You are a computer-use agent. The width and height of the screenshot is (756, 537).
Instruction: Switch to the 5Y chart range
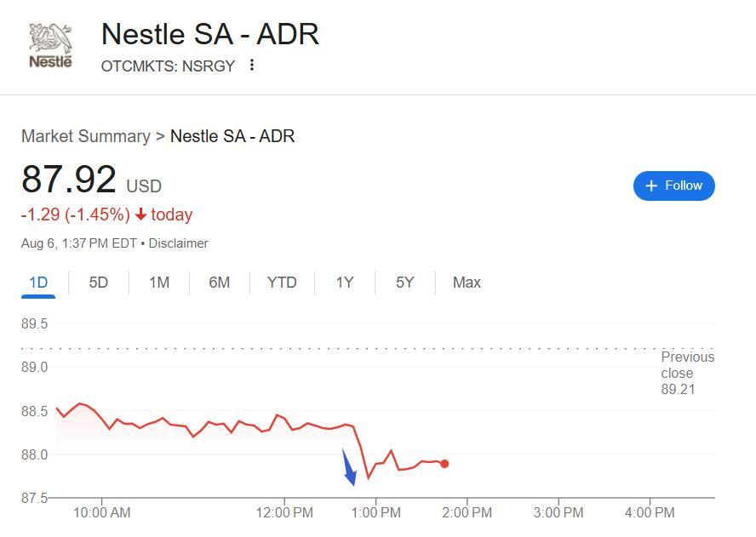click(405, 283)
